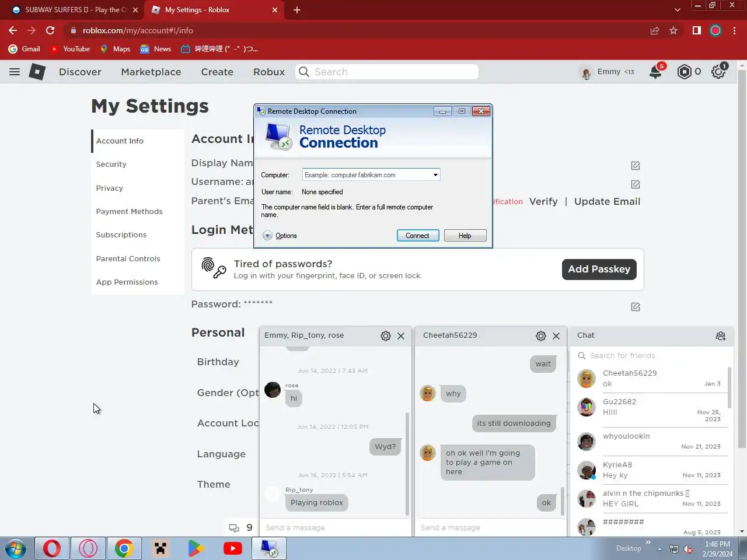Bookmark this page with star icon
This screenshot has width=747, height=560.
pyautogui.click(x=673, y=30)
